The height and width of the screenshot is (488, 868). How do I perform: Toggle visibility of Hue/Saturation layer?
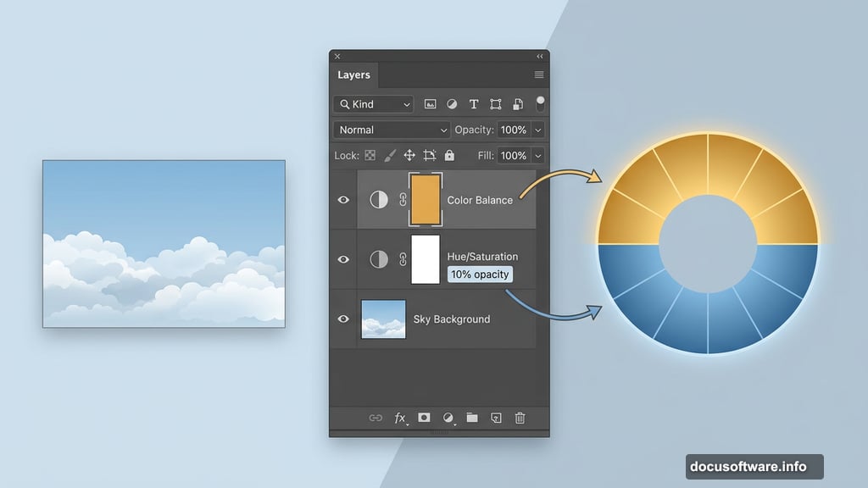(x=343, y=259)
